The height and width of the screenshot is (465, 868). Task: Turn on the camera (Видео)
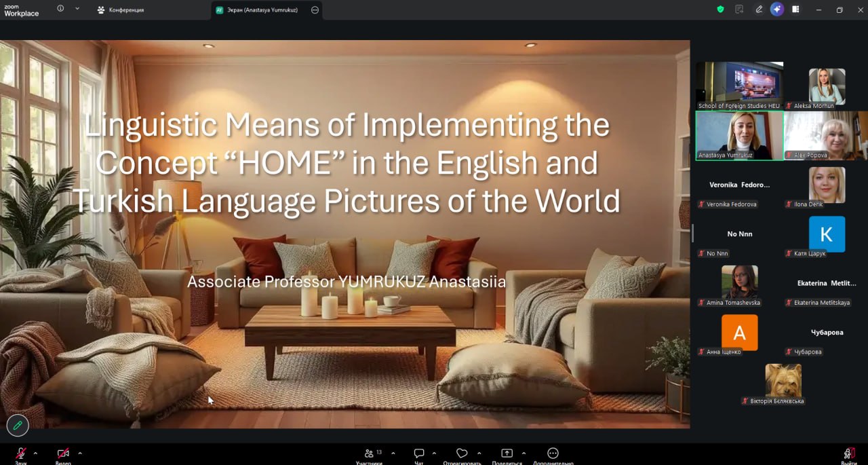(x=63, y=454)
